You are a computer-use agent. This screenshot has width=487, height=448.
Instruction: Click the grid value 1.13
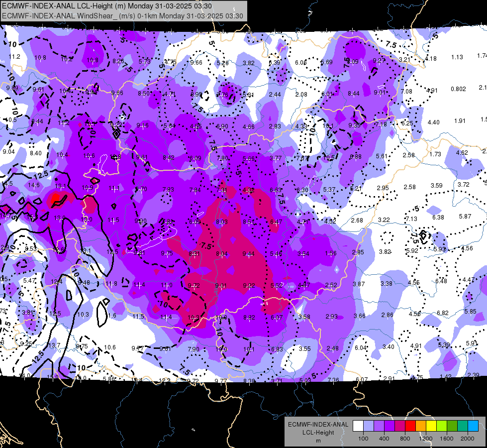click(x=457, y=57)
